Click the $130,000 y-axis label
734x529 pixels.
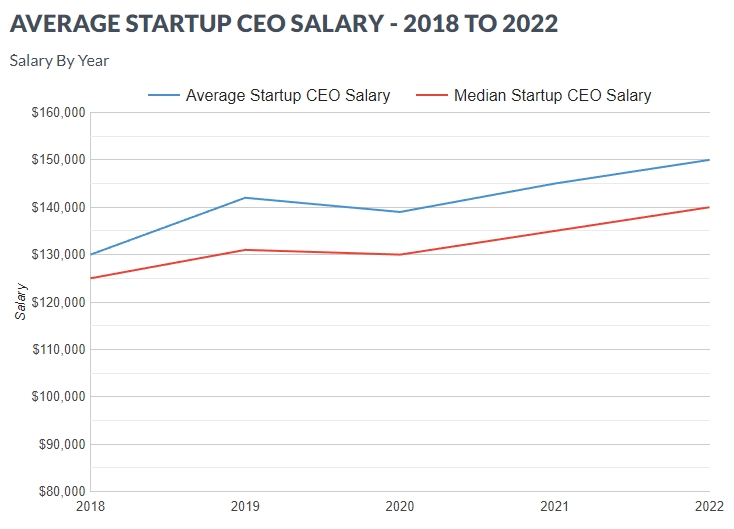click(59, 255)
